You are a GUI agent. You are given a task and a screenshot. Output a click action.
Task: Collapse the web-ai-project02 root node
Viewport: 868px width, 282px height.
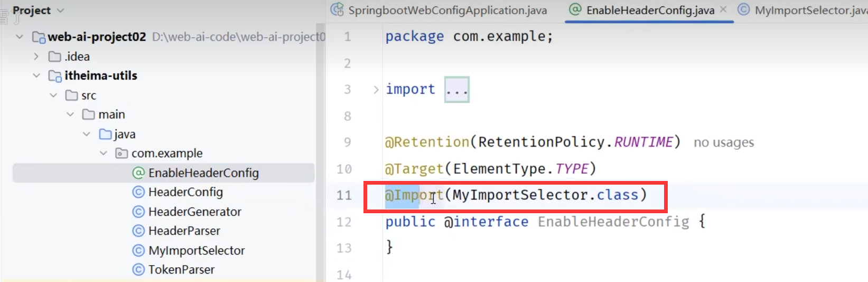pos(20,37)
